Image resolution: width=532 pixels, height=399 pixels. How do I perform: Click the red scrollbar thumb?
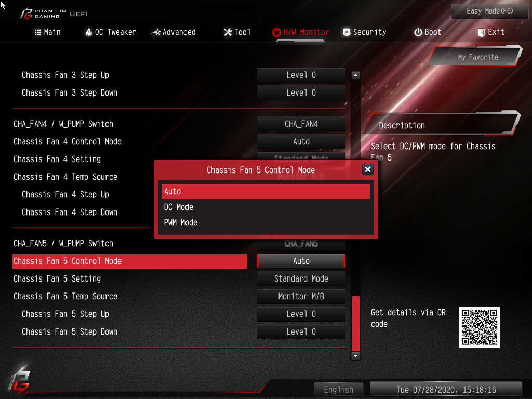coord(355,323)
